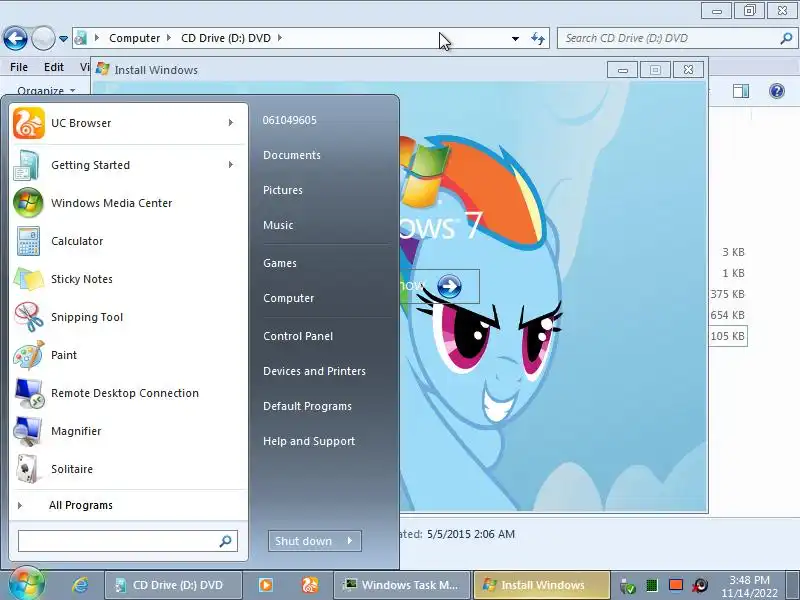Open Music from the Start menu
800x600 pixels.
tap(278, 225)
